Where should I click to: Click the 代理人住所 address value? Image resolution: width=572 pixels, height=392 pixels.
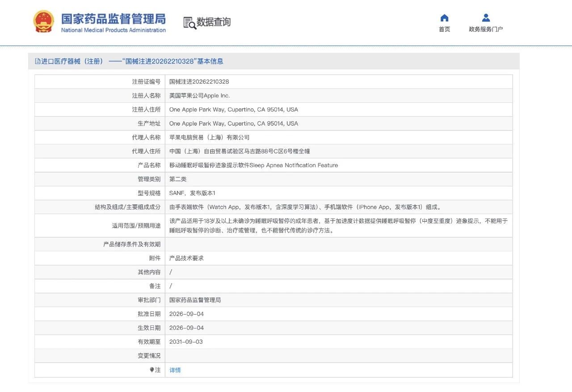pos(240,151)
